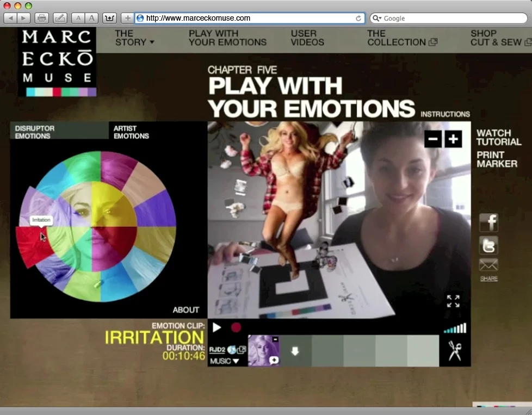Reload the page with the refresh arrow

point(358,18)
